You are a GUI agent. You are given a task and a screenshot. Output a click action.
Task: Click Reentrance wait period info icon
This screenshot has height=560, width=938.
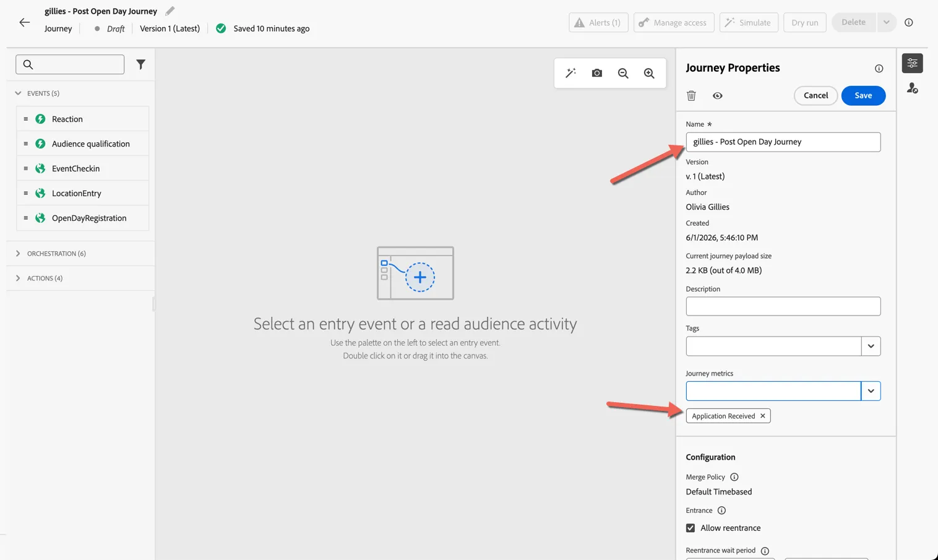tap(765, 551)
